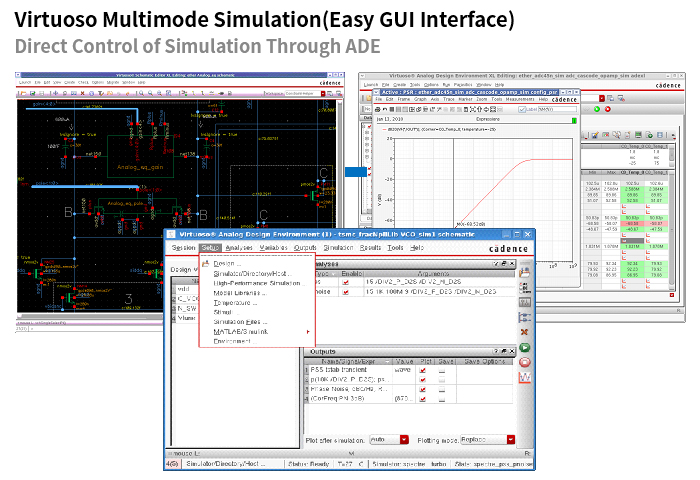Open Session menu in front ADE window
The height and width of the screenshot is (480, 700).
pyautogui.click(x=183, y=248)
